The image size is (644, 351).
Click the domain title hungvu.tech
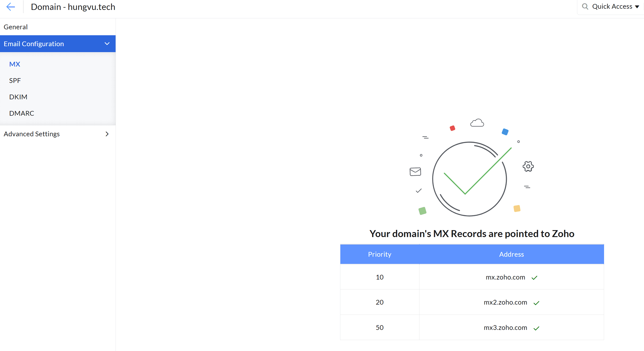tap(73, 7)
